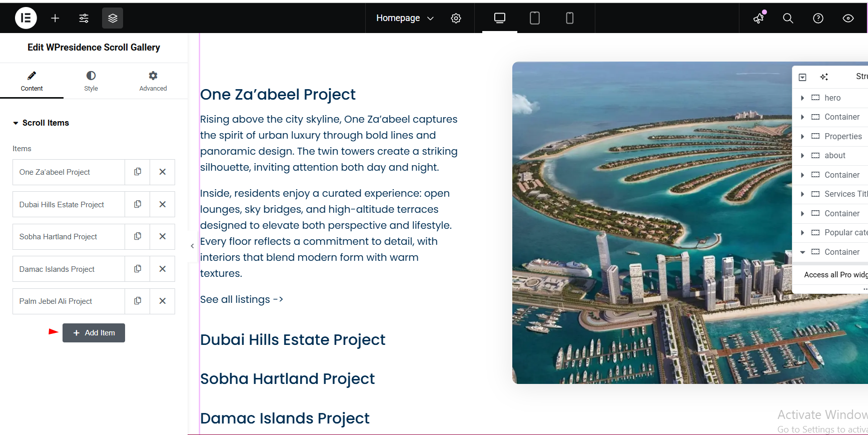Open page settings gear icon
The height and width of the screenshot is (435, 868).
click(456, 18)
